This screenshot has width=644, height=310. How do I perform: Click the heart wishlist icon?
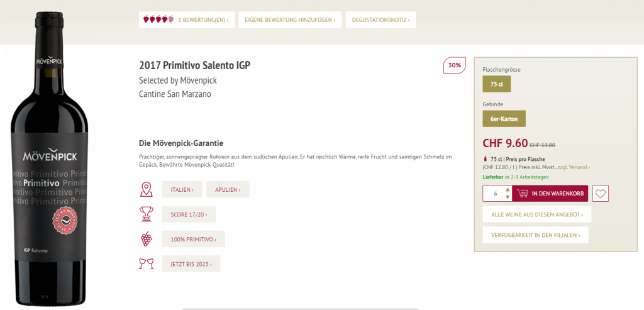[601, 194]
